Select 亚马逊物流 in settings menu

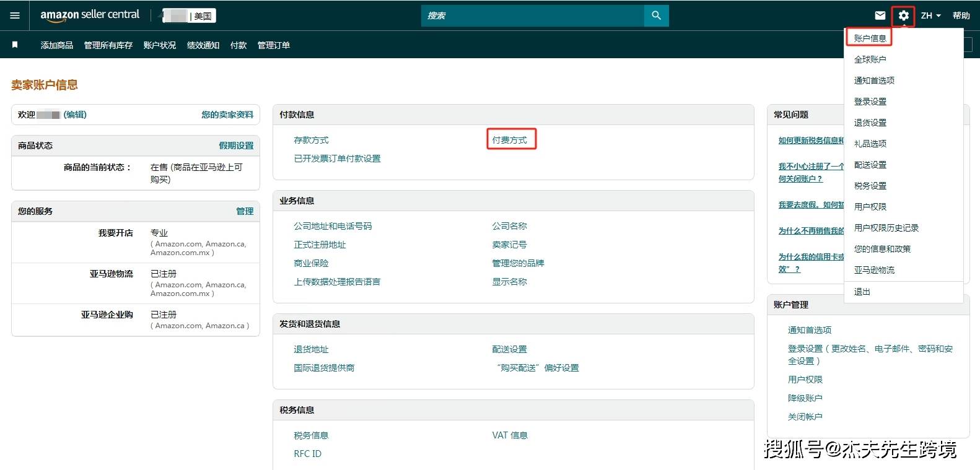pyautogui.click(x=874, y=270)
